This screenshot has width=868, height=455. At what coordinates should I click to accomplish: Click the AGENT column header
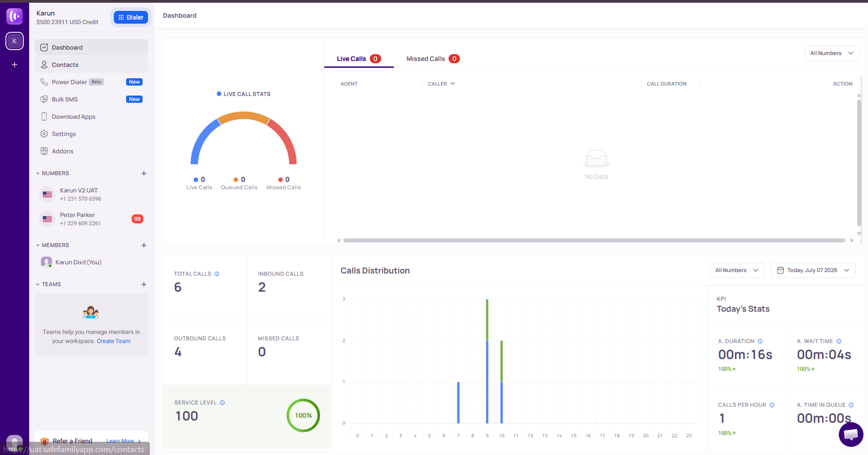point(349,84)
